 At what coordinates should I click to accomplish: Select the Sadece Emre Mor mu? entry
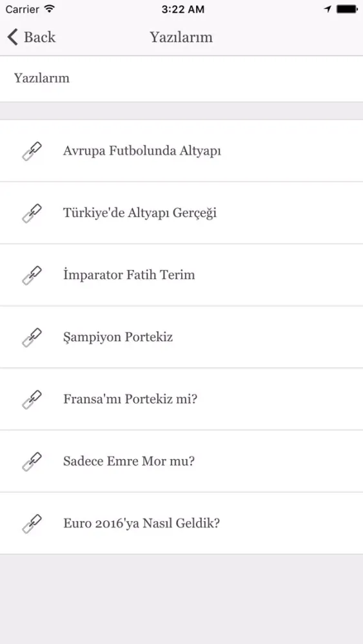click(x=181, y=461)
